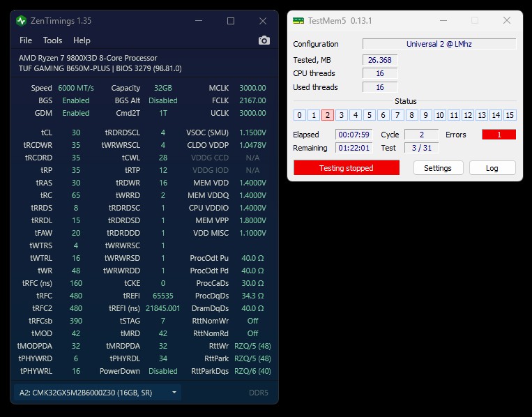
Task: Click the tREFI (ns) value 21845.001
Action: 163,308
